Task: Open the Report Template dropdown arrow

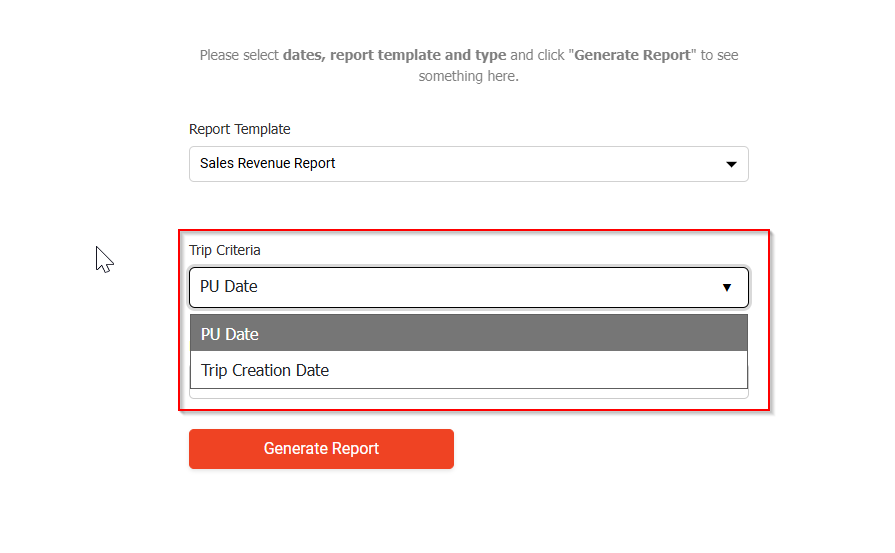Action: pos(731,164)
